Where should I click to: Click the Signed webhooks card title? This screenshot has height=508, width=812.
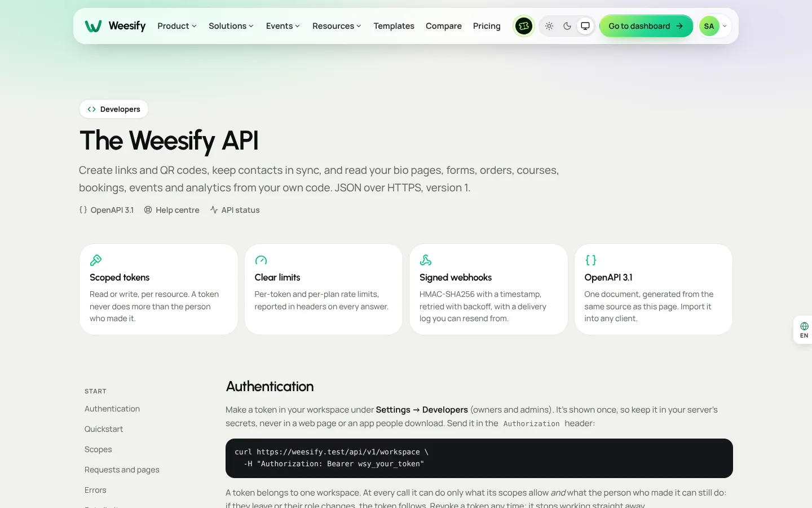[456, 278]
